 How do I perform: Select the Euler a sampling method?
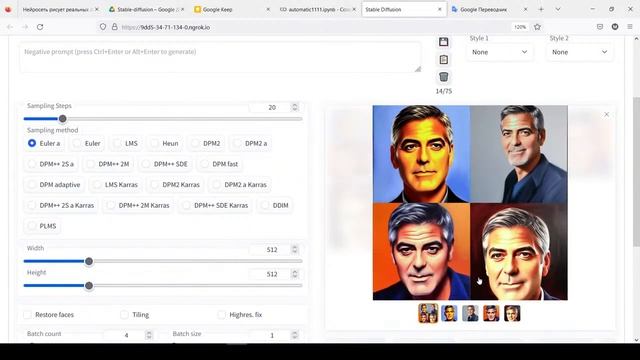click(x=44, y=143)
